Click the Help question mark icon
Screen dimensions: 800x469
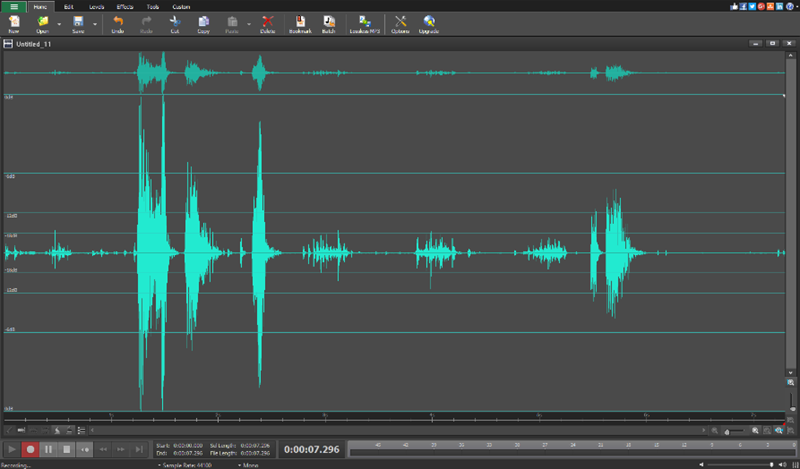pos(790,6)
